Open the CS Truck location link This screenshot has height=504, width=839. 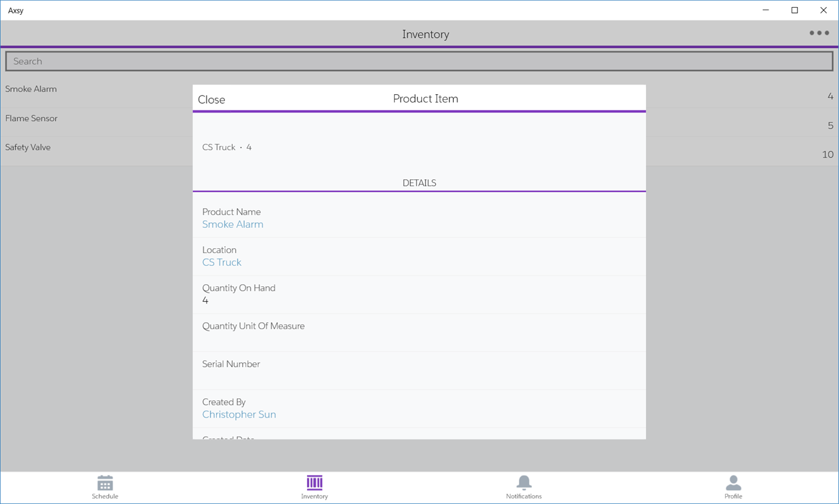tap(221, 262)
